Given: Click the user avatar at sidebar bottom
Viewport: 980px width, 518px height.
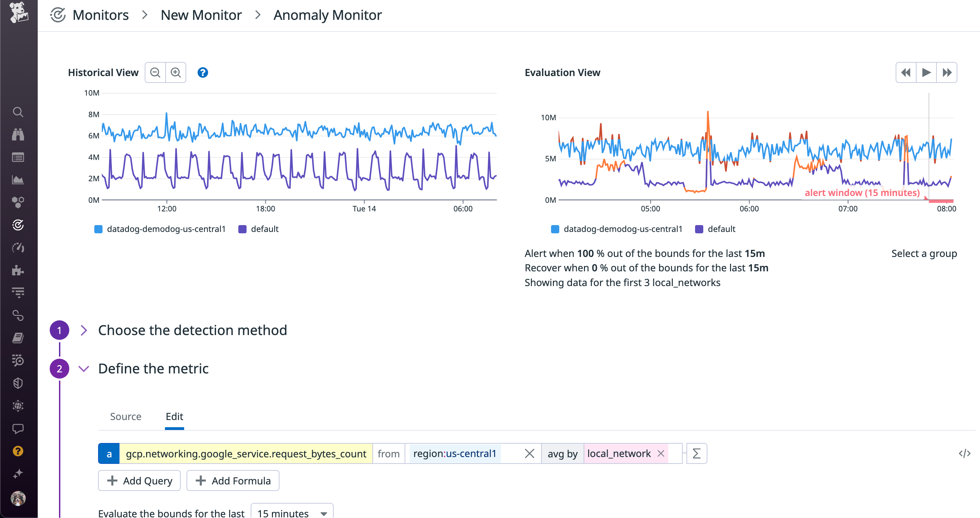Looking at the screenshot, I should (18, 498).
